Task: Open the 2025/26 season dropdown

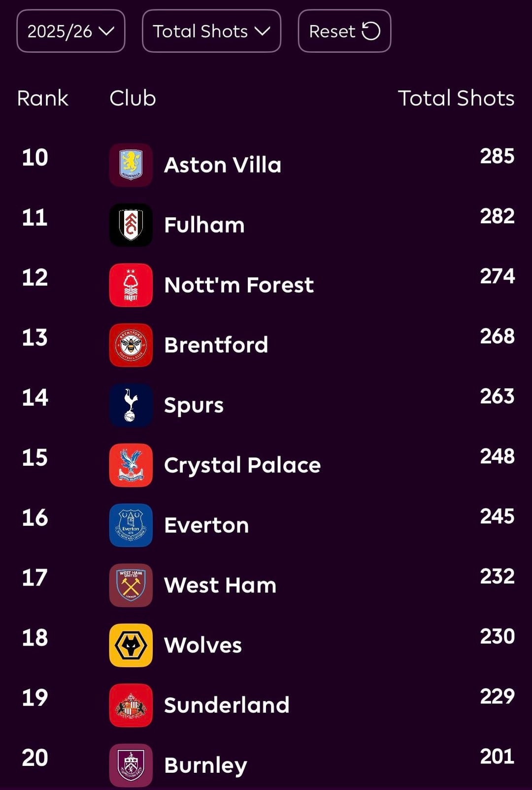Action: click(71, 31)
